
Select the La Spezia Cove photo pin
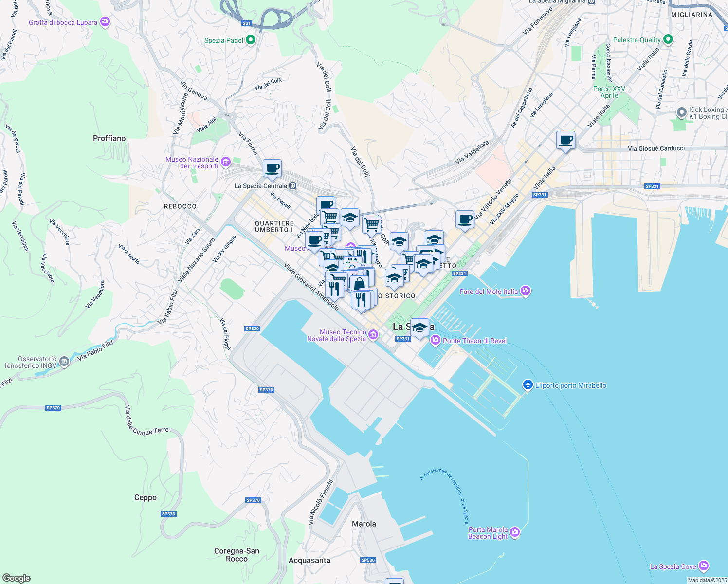click(703, 566)
